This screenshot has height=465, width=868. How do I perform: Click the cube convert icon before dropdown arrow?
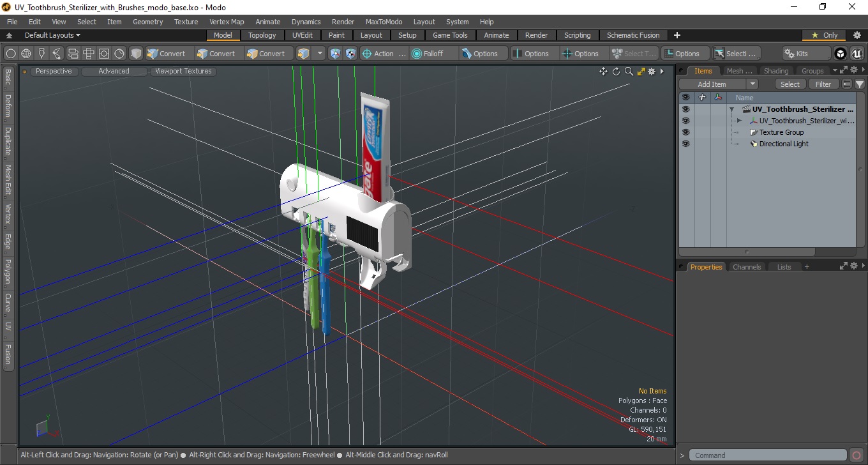tap(304, 54)
